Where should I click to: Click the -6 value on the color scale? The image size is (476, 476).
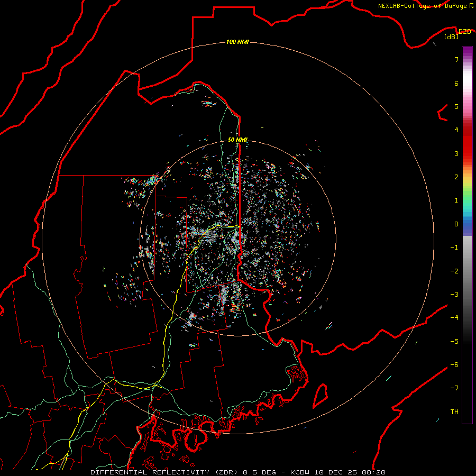(454, 365)
